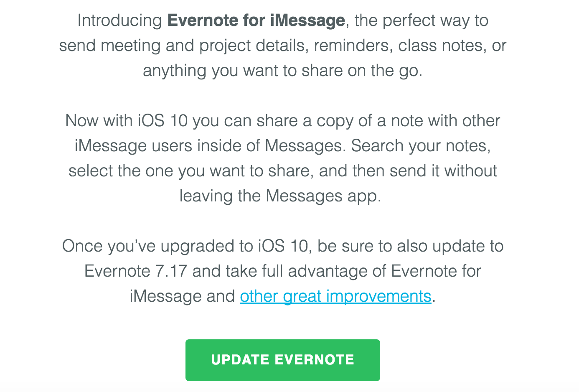Click 'leaving the Messages app.' line
This screenshot has width=579, height=392.
(x=280, y=196)
